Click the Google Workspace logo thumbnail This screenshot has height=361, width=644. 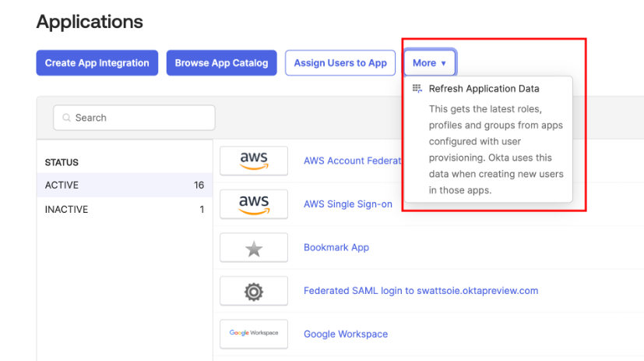tap(254, 334)
